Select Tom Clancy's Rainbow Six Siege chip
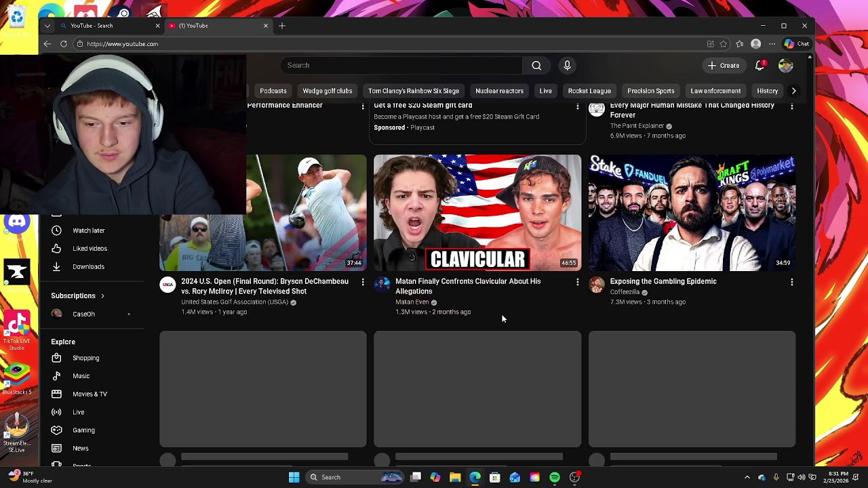 click(x=414, y=91)
